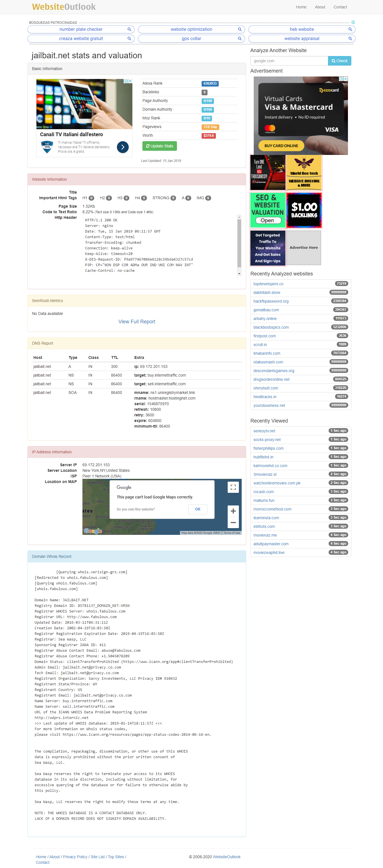Open seriesytv.net recently viewed link
This screenshot has height=868, width=383.
point(264,431)
